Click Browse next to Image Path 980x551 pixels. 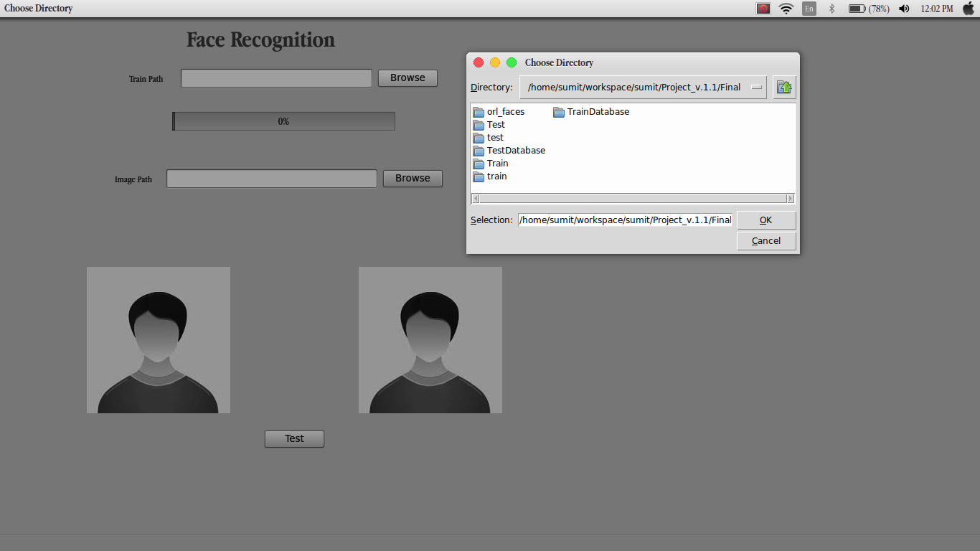point(413,178)
